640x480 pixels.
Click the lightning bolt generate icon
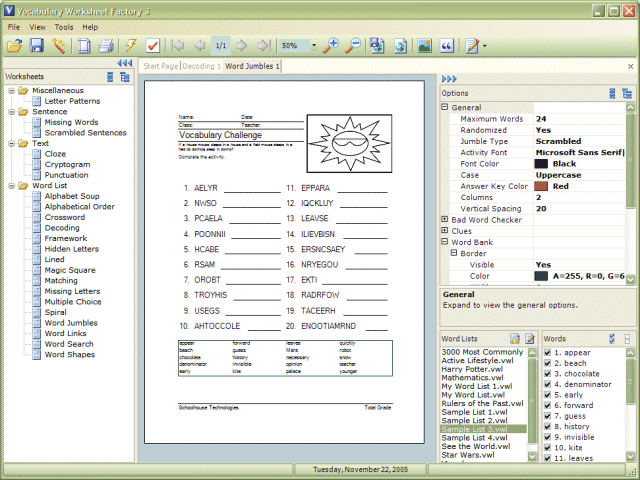pos(130,46)
